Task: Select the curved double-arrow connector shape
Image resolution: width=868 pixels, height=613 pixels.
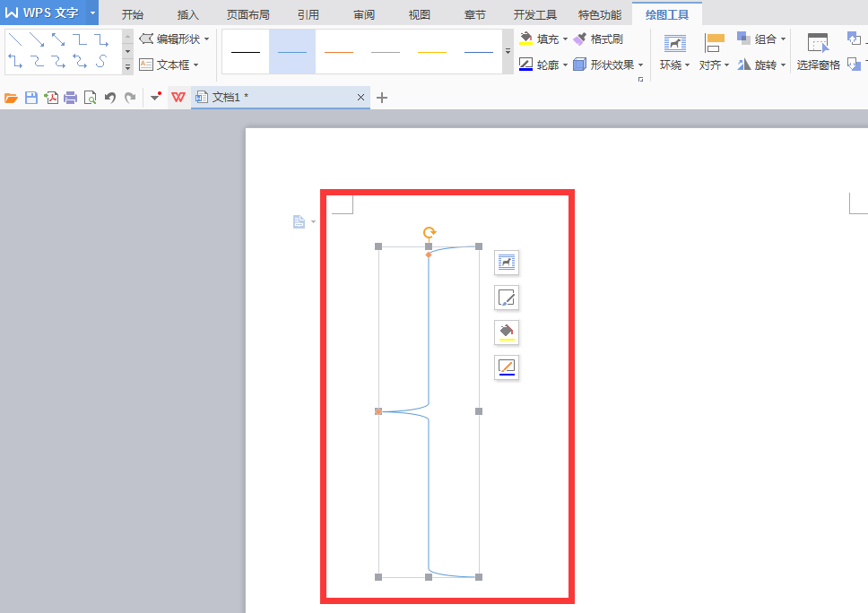Action: click(x=80, y=61)
